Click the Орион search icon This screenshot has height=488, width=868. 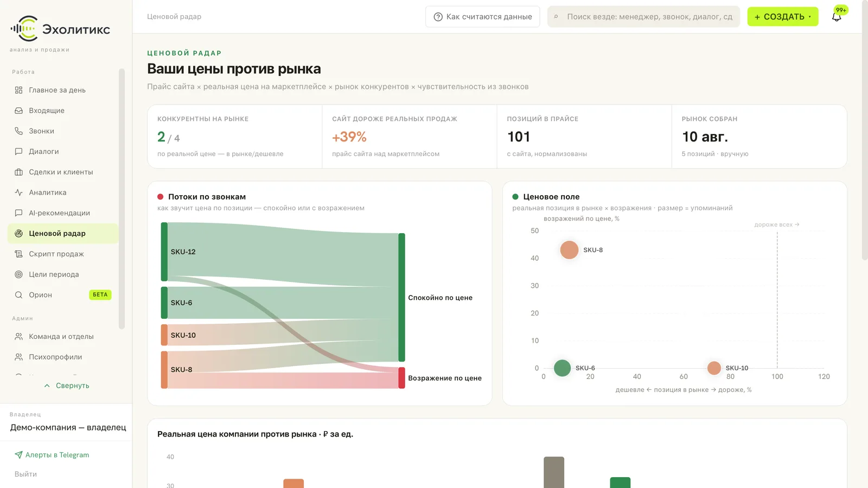coord(18,295)
